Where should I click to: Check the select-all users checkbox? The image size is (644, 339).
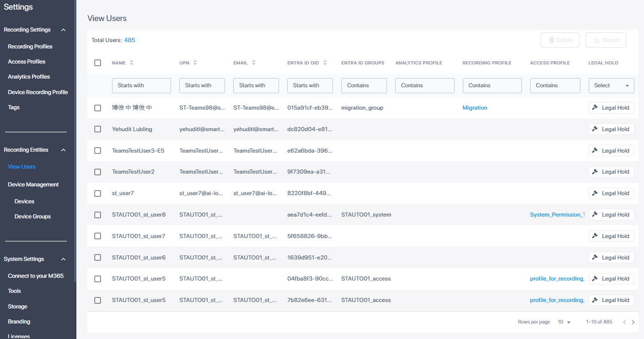pos(97,63)
